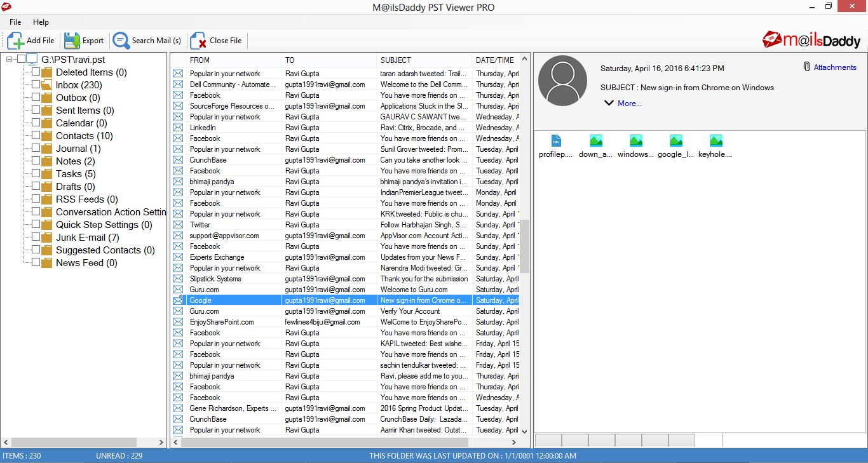The height and width of the screenshot is (463, 868).
Task: Select the Suggested Contacts (0) folder
Action: (105, 250)
